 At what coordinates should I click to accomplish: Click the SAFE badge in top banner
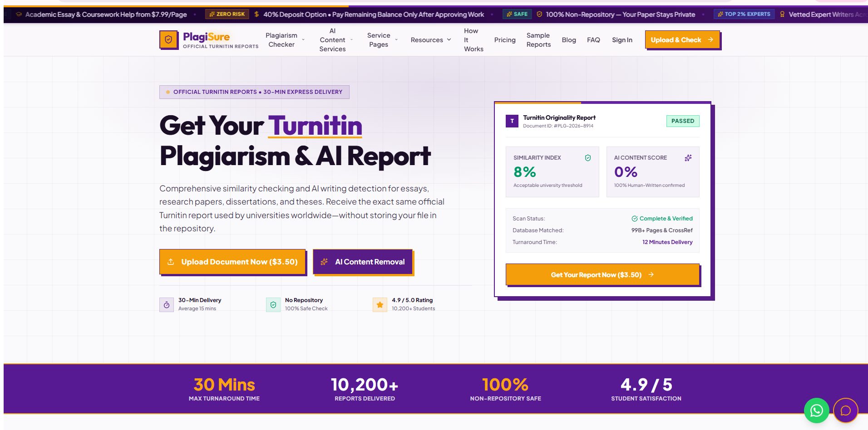point(517,14)
